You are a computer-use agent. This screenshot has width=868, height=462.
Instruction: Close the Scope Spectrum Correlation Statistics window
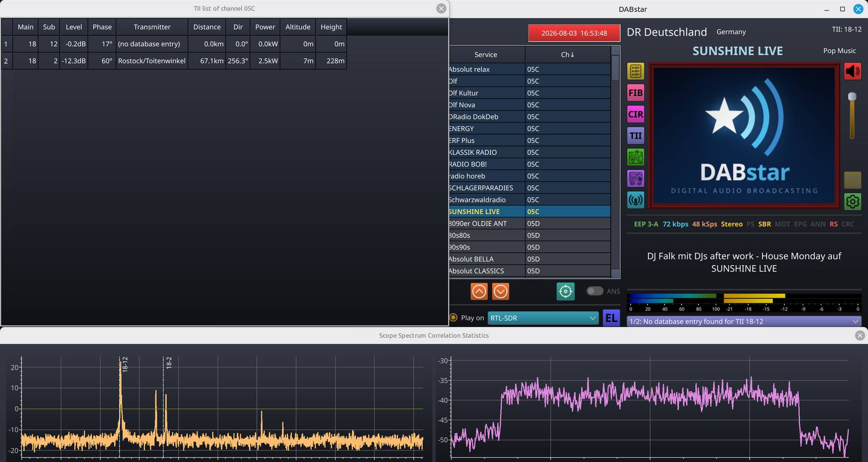(x=860, y=335)
